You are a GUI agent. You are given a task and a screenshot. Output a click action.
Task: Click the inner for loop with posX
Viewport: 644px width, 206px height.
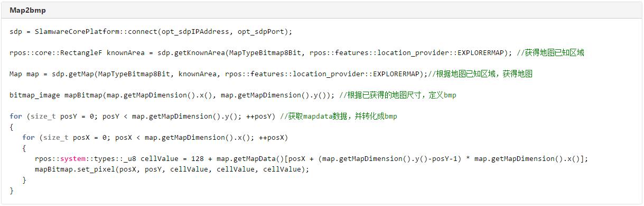point(155,137)
